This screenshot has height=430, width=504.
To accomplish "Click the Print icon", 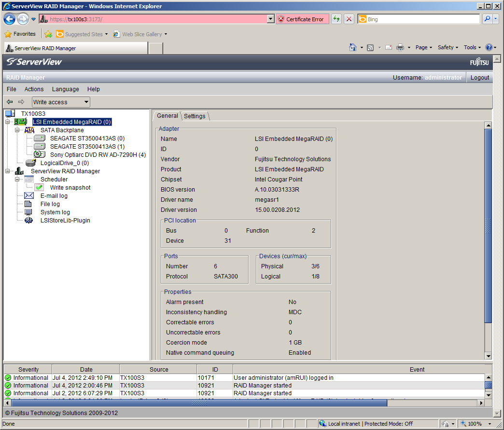I will tap(400, 48).
